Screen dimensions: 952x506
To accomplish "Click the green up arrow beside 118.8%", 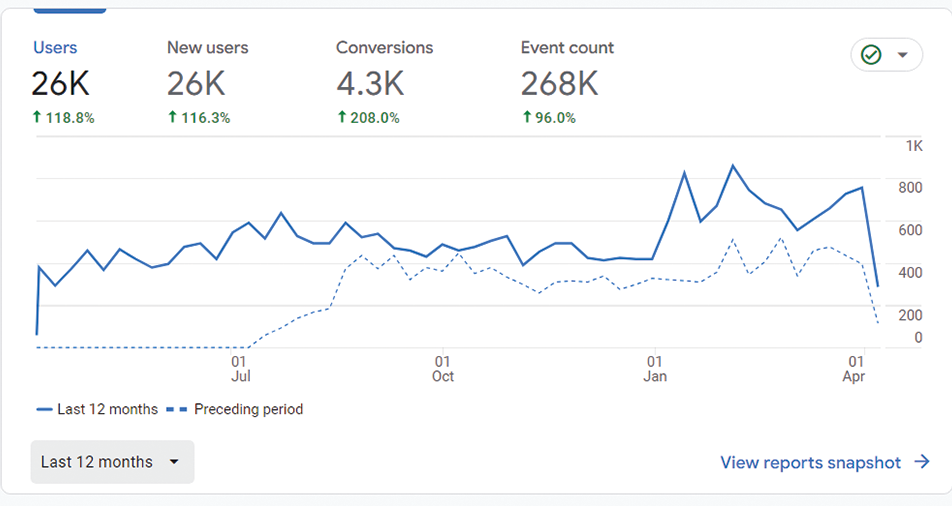I will [x=37, y=118].
